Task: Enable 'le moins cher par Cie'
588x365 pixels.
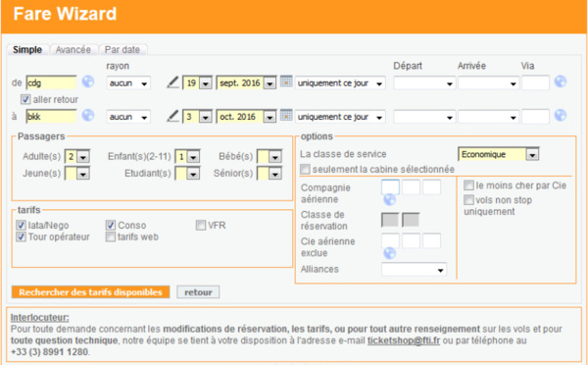Action: pos(468,185)
